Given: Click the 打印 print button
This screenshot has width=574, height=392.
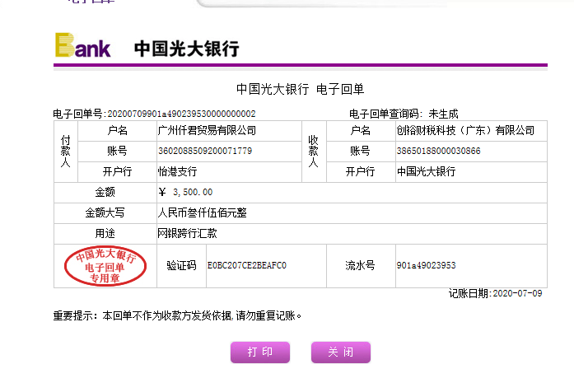Looking at the screenshot, I should [x=260, y=352].
